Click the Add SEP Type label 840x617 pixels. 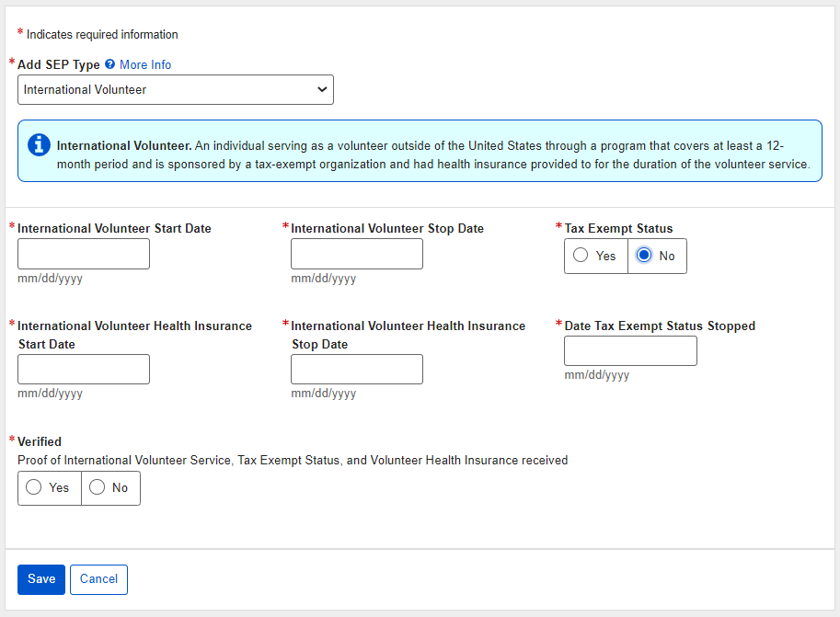pos(59,65)
